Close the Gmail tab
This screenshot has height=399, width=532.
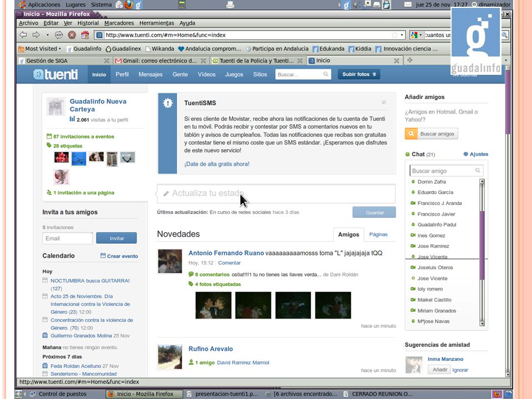[203, 61]
